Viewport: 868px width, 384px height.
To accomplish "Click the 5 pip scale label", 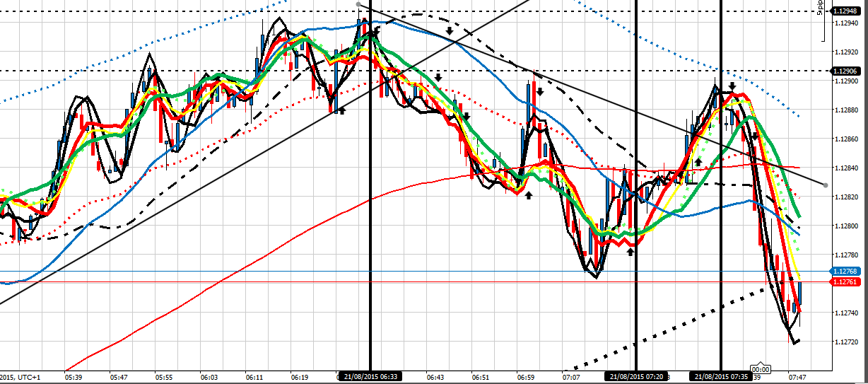I will 820,7.
